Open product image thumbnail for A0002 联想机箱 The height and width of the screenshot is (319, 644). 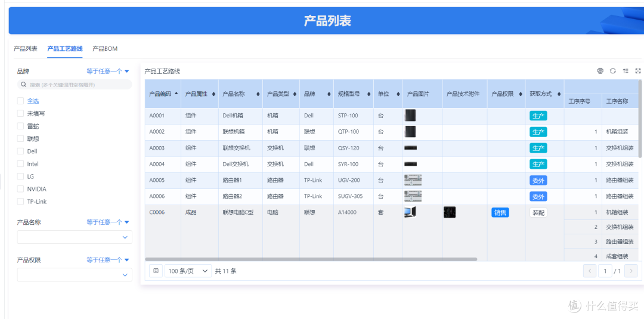[x=410, y=131]
